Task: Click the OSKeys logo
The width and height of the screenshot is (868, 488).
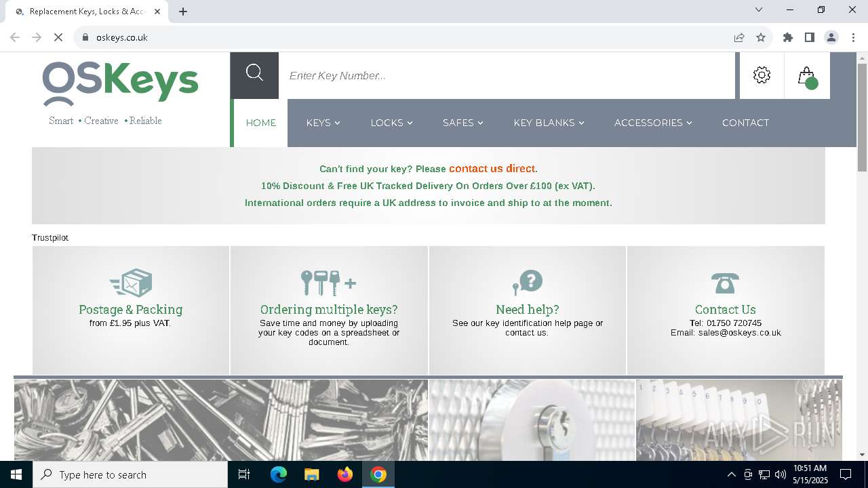Action: (x=121, y=84)
